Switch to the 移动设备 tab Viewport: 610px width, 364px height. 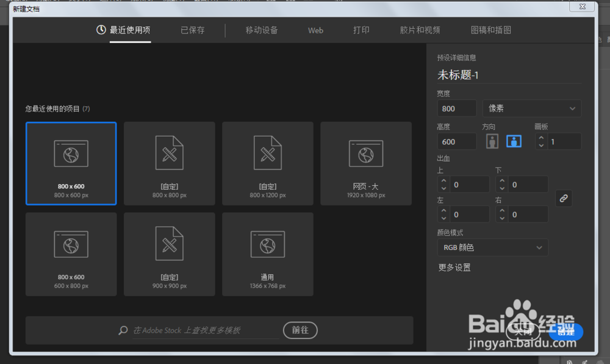[x=260, y=30]
